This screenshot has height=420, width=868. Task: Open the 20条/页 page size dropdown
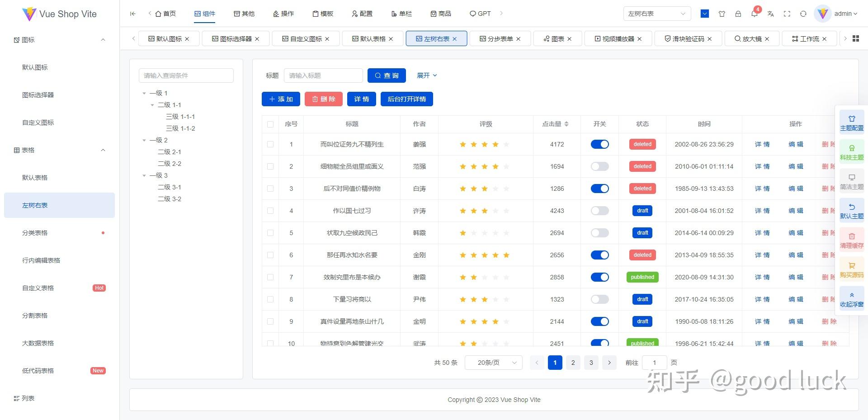[x=493, y=362]
